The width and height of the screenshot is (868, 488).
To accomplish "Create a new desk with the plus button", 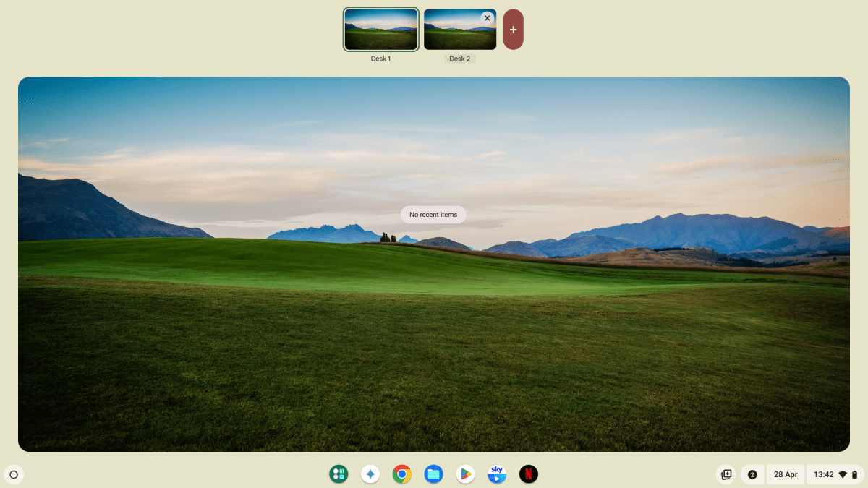I will 513,29.
